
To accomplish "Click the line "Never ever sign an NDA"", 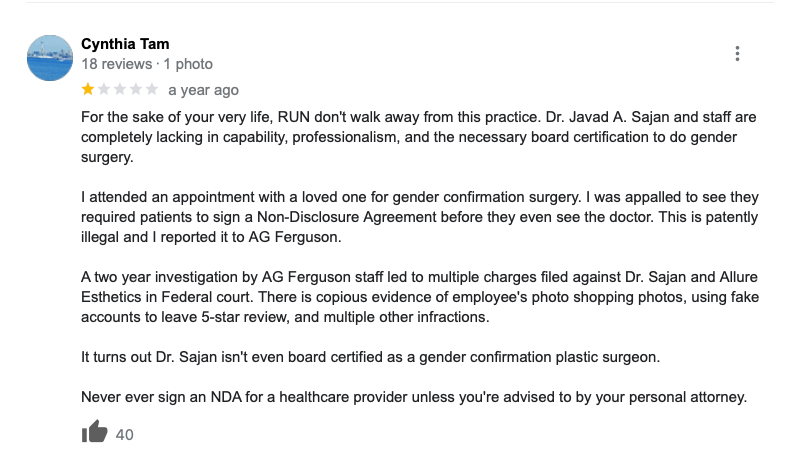I will (x=414, y=397).
